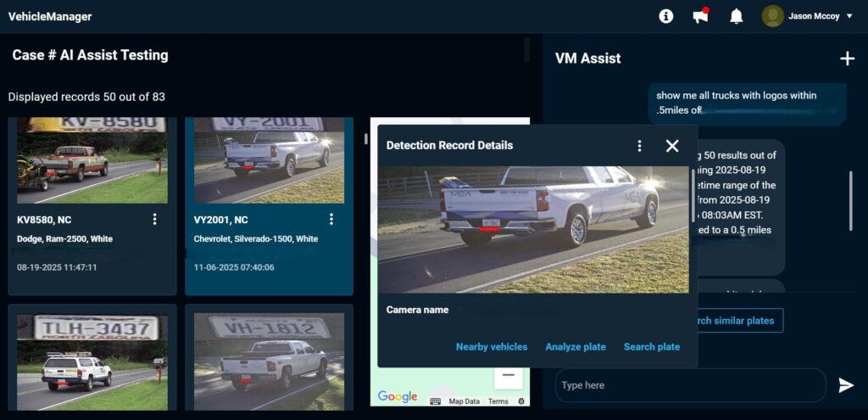Open the information icon in header
Screen dimensions: 868x420
(x=666, y=16)
